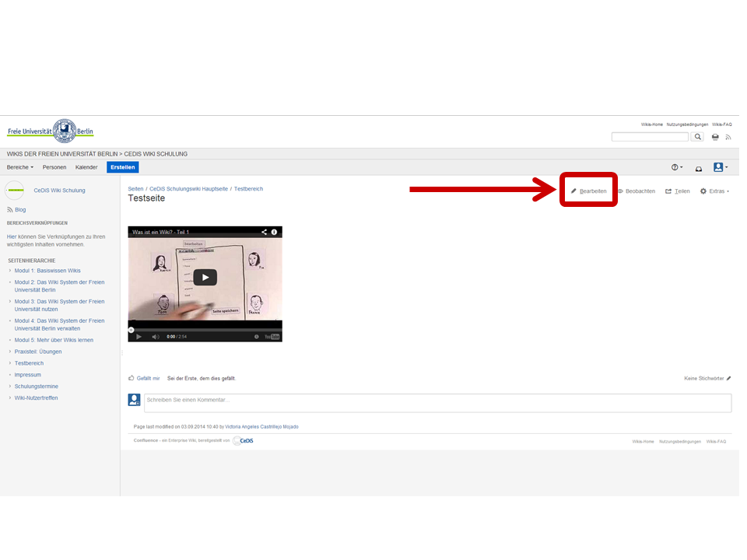747x560 pixels.
Task: Open the Blog link in sidebar
Action: [x=20, y=209]
